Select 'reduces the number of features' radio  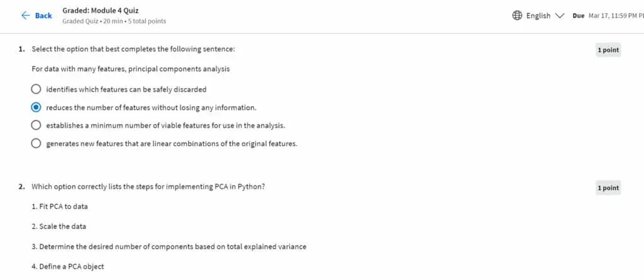pyautogui.click(x=36, y=108)
